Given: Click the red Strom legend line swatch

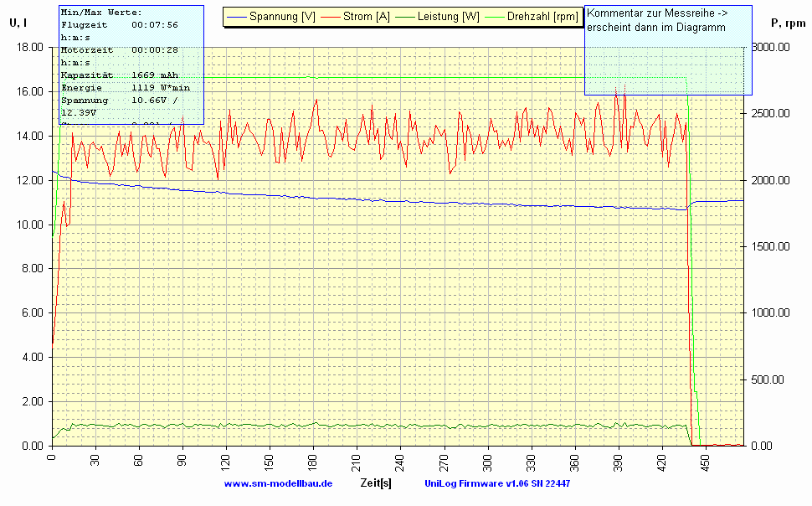Looking at the screenshot, I should pyautogui.click(x=331, y=16).
